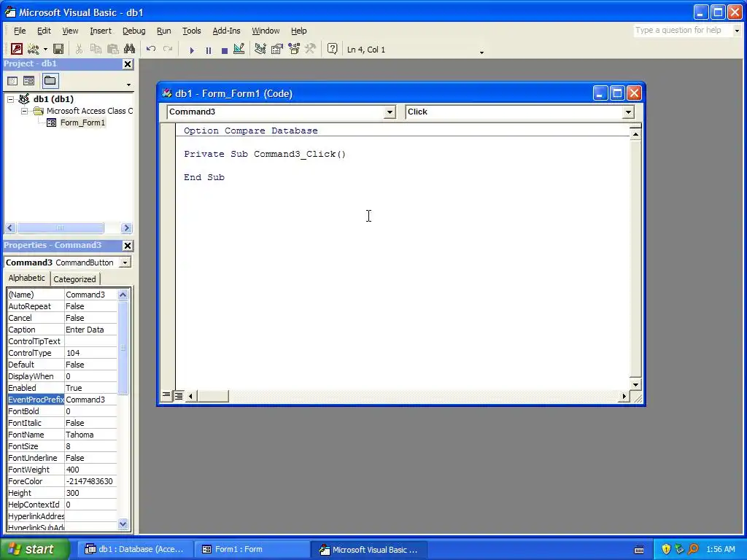Open the Click procedure dropdown

(628, 112)
